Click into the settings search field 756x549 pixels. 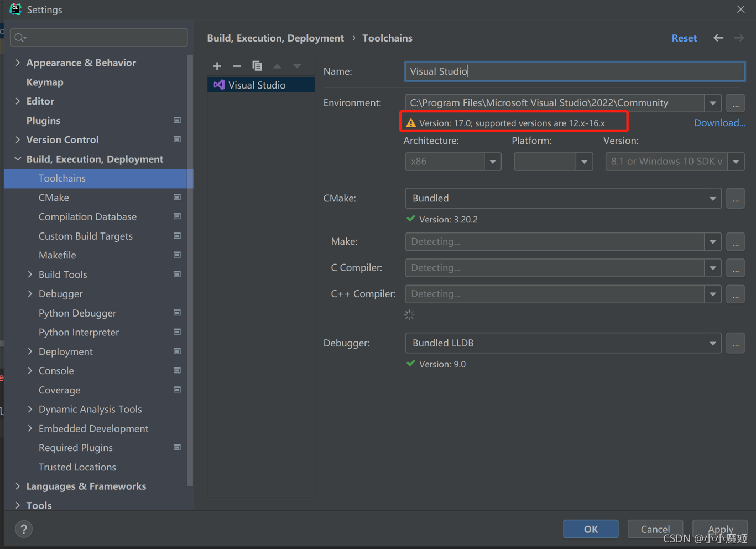click(x=99, y=38)
